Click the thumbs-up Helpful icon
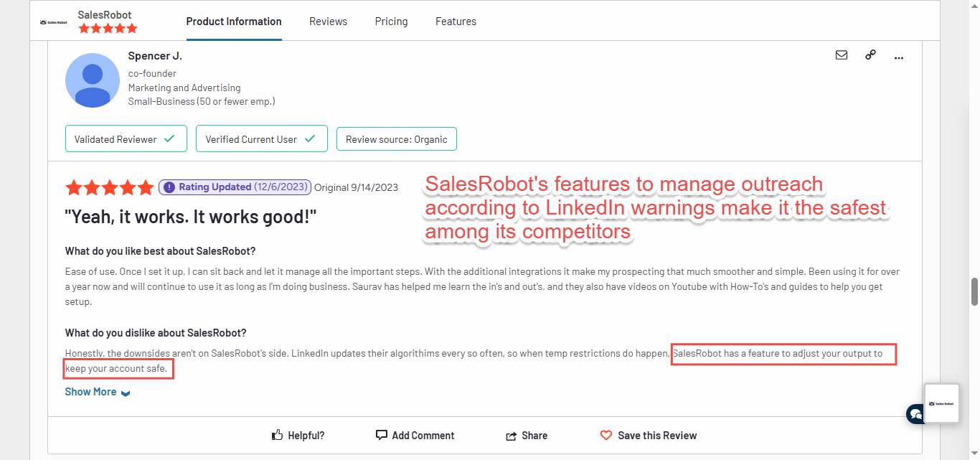 (278, 435)
